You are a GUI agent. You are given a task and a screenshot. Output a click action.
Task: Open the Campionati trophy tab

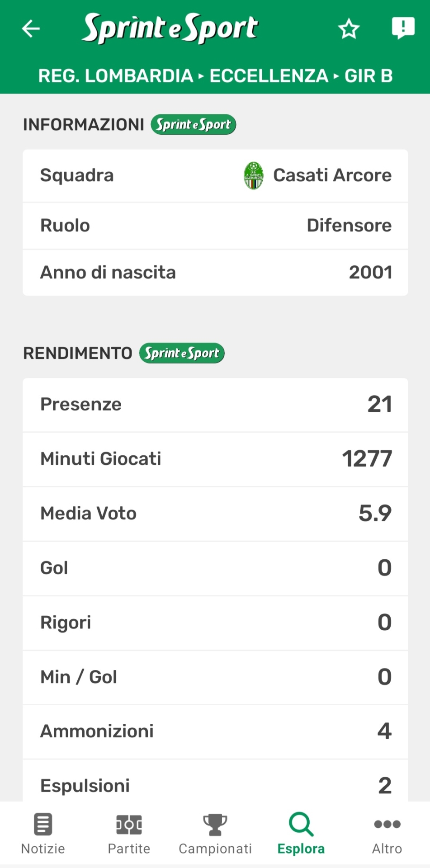pos(215,833)
